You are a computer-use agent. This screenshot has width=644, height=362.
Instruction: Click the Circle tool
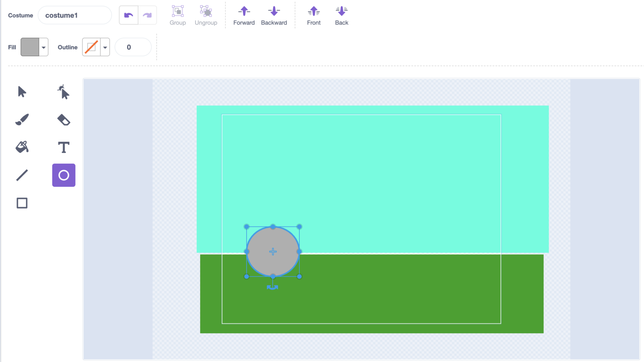64,175
